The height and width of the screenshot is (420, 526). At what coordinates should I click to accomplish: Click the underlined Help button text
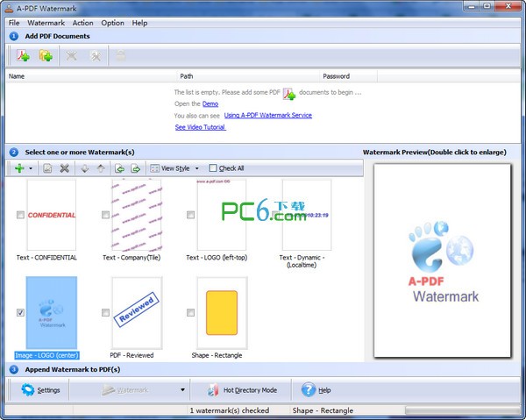324,390
